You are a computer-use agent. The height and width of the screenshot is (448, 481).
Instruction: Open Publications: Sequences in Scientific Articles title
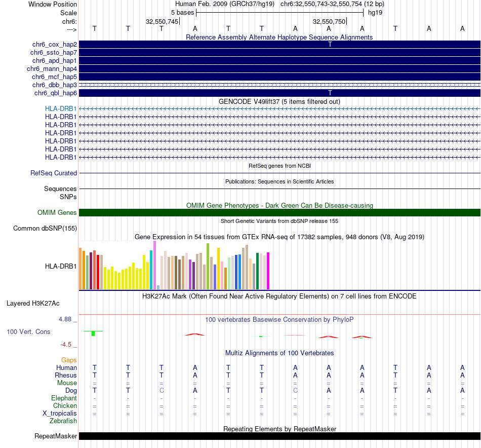(x=279, y=181)
